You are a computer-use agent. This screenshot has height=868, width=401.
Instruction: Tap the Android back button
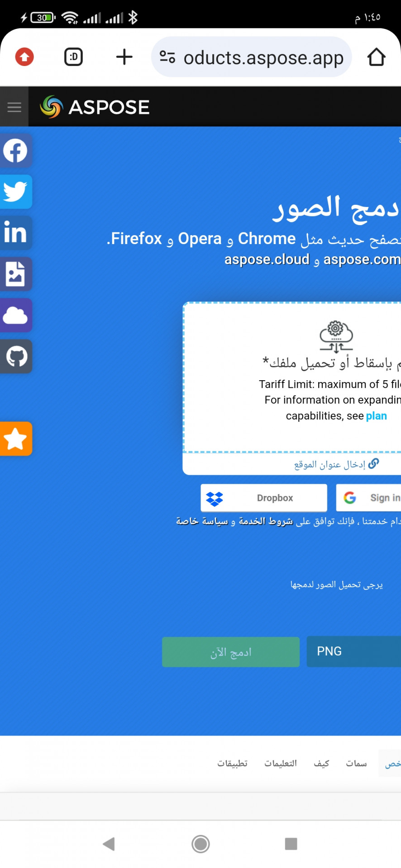[x=109, y=844]
